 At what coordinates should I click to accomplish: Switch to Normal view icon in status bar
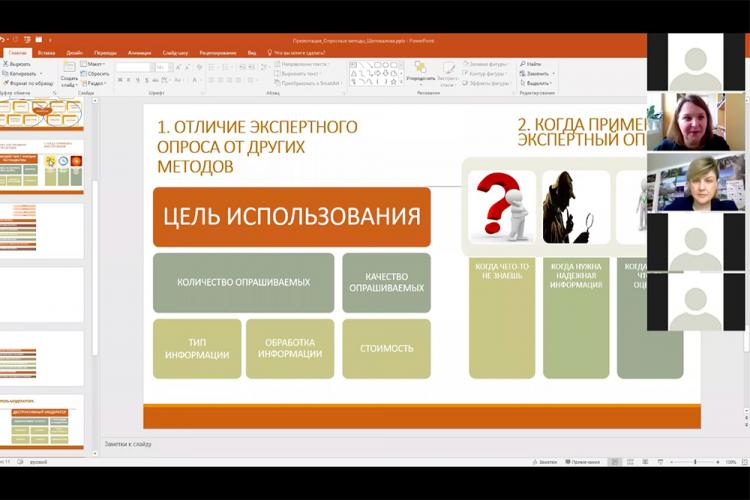[615, 462]
